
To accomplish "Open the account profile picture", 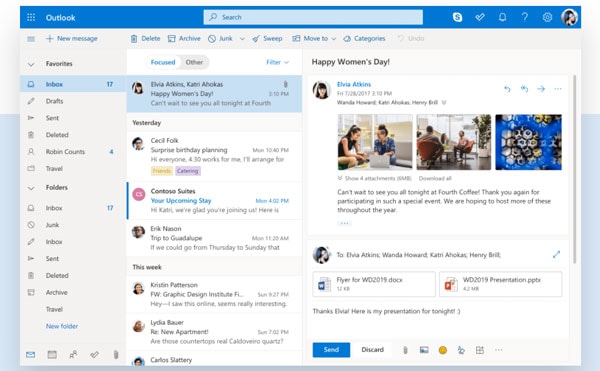I will tap(569, 17).
